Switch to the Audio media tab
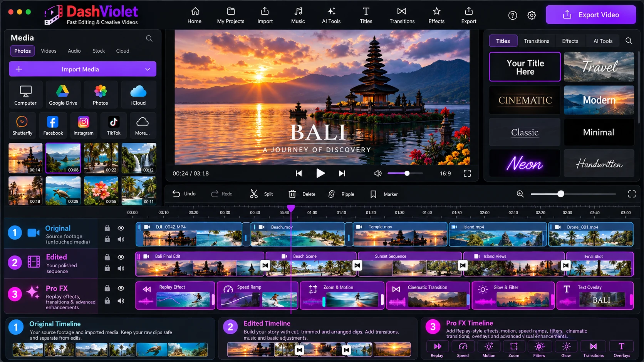Image resolution: width=644 pixels, height=362 pixels. [74, 51]
